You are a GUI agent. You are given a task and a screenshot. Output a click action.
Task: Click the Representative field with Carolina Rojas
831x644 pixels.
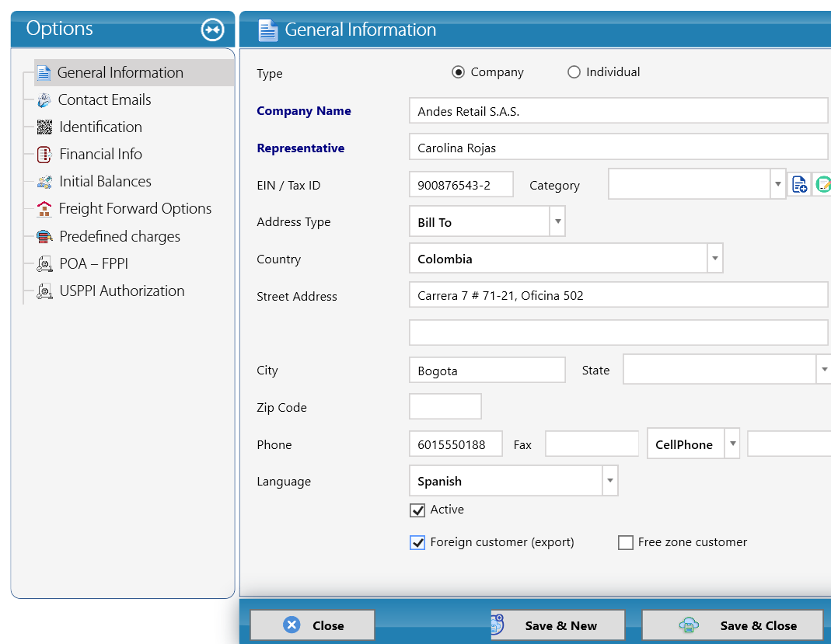pos(619,148)
